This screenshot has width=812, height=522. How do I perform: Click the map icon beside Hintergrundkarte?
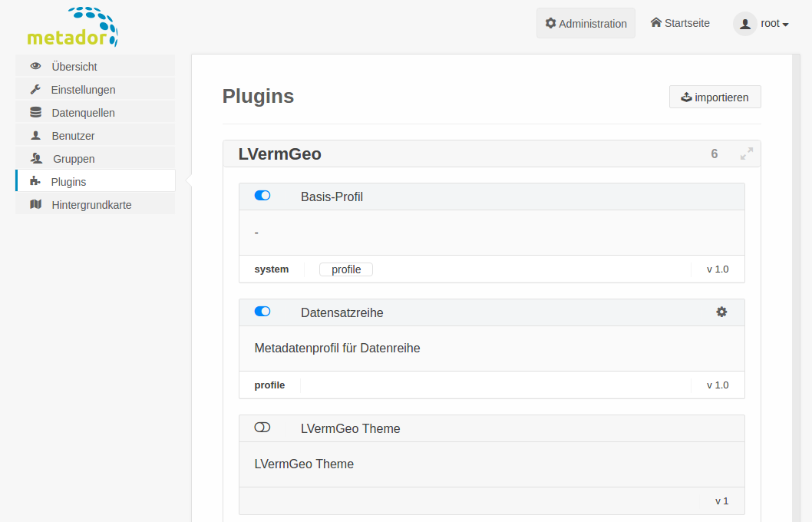36,204
